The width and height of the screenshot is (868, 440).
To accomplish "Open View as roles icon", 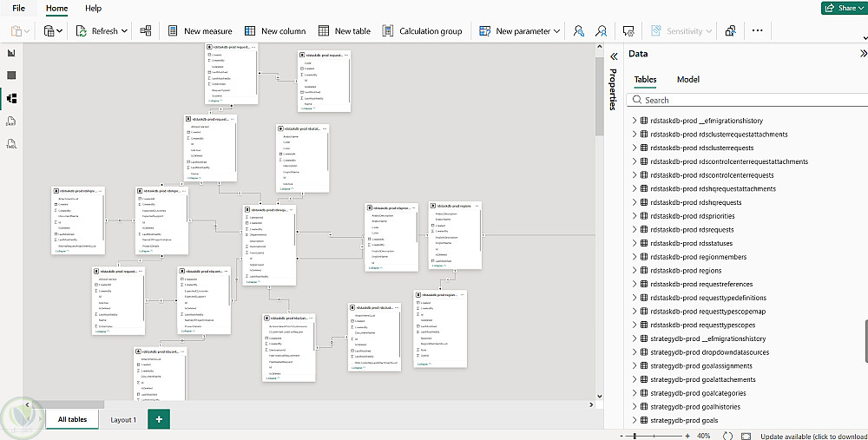I will click(601, 31).
